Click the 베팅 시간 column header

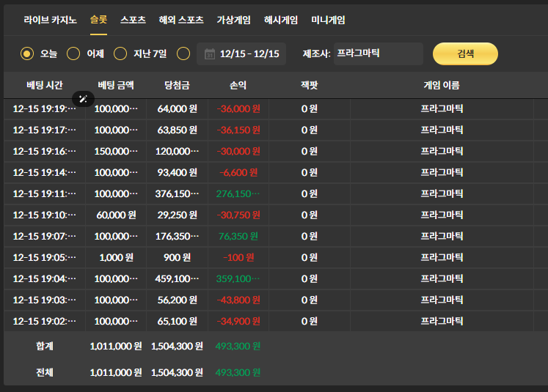pos(45,85)
